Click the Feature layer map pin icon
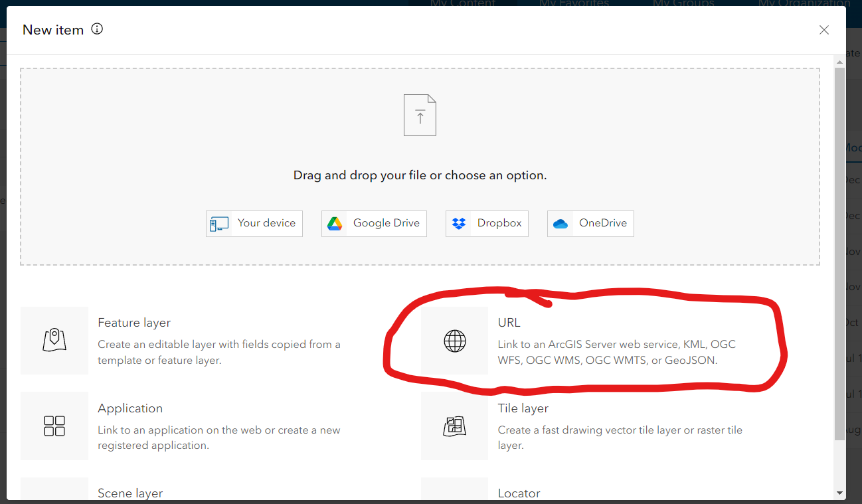Image resolution: width=862 pixels, height=504 pixels. tap(54, 340)
